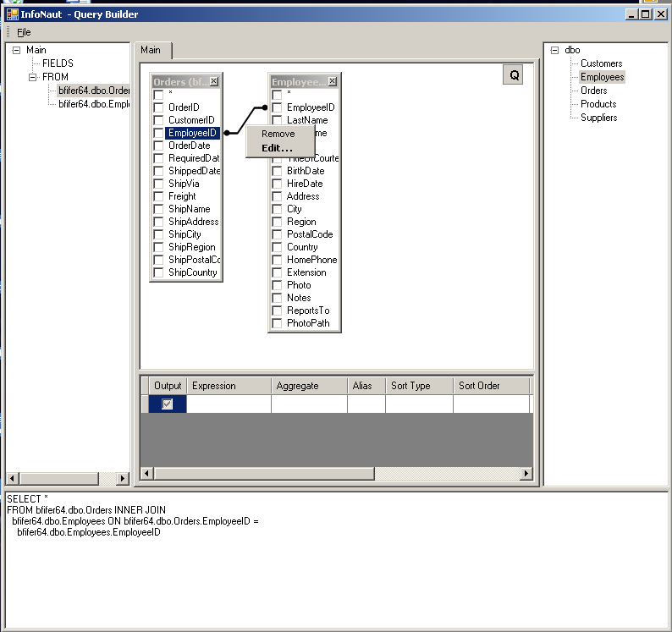Open the File menu
The height and width of the screenshot is (632, 672).
(x=24, y=32)
